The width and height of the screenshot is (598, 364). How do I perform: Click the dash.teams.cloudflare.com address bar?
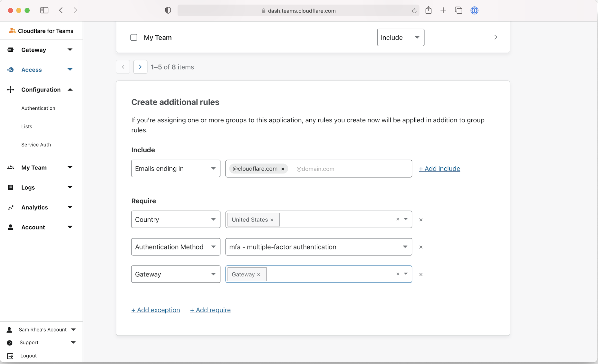pos(298,11)
